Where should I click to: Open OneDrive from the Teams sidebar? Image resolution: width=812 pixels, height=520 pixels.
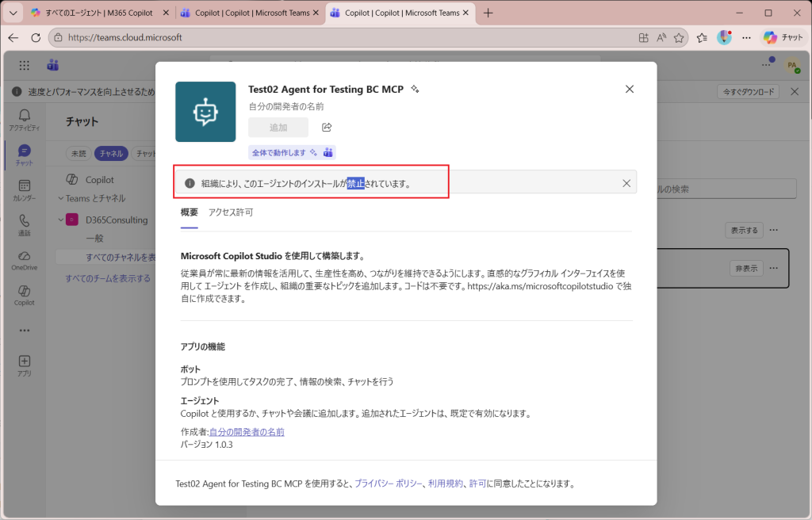(24, 260)
